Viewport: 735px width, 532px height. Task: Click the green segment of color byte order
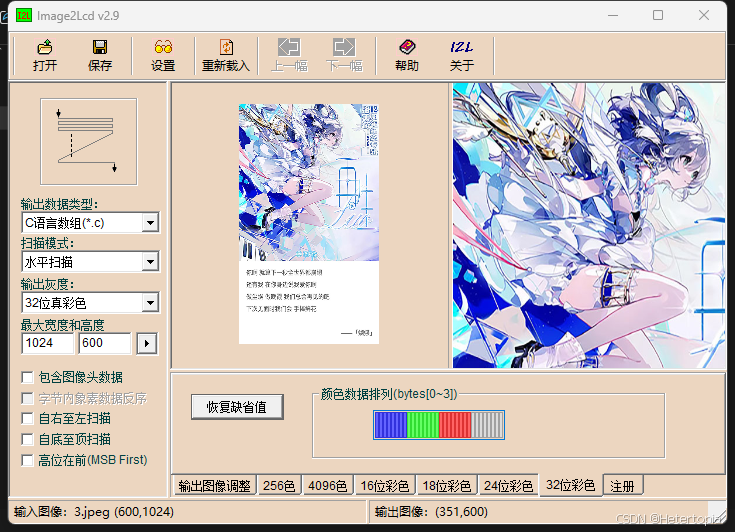(x=423, y=425)
